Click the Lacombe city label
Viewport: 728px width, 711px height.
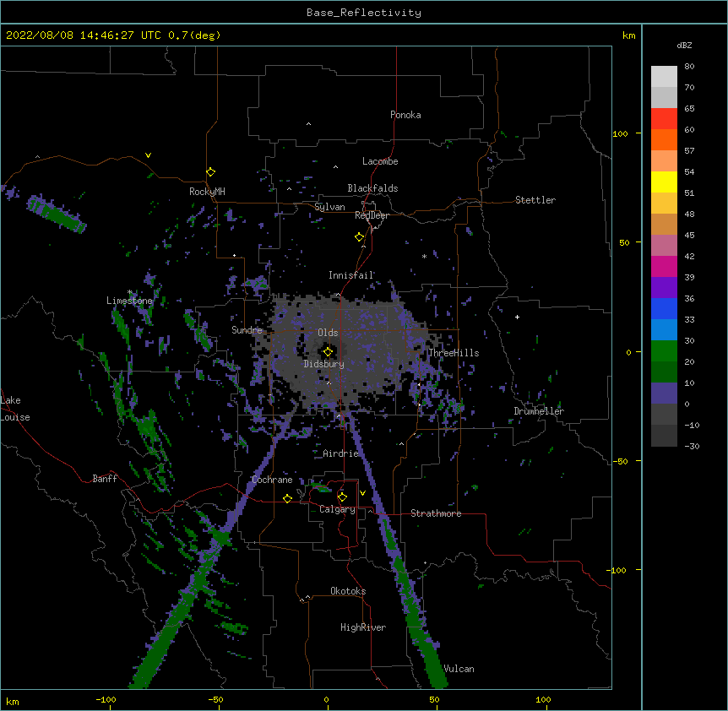click(380, 161)
